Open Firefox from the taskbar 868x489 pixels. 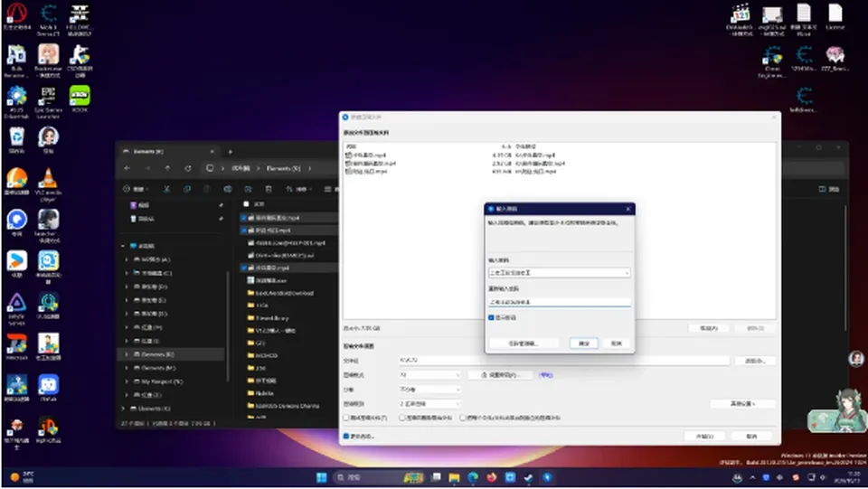coord(492,477)
